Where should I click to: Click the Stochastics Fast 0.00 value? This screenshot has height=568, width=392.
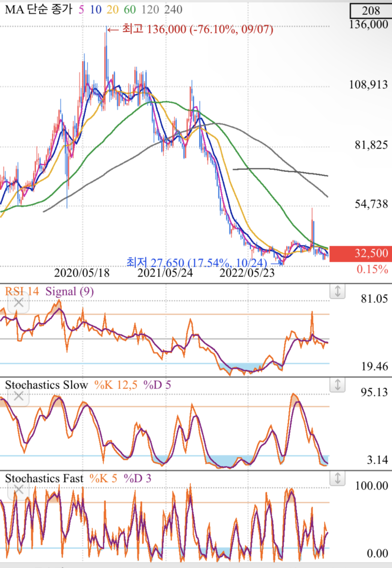pos(377,553)
